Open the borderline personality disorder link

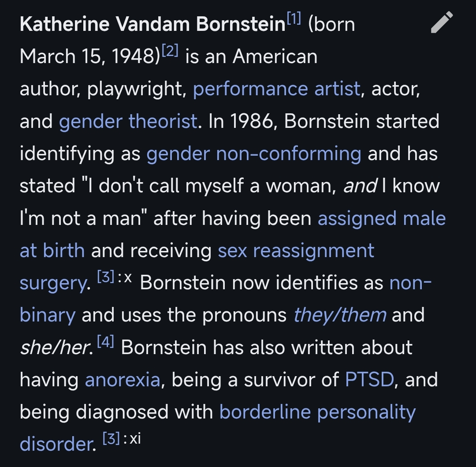(317, 412)
